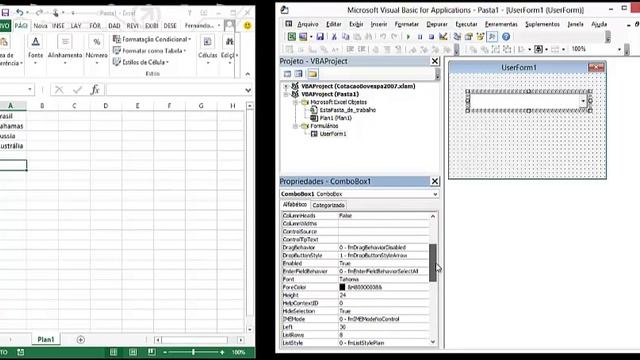Switch to the Categorizado properties tab
This screenshot has height=360, width=640.
pos(329,205)
